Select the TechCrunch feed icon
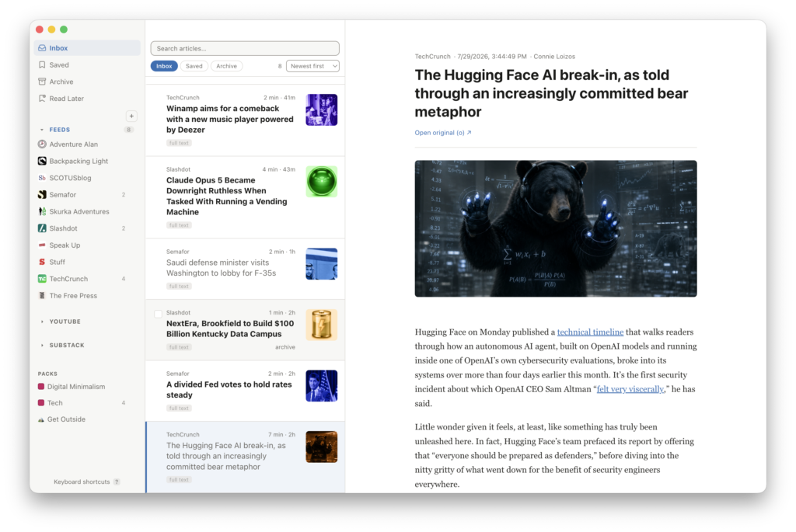Viewport: 796px width, 532px height. tap(42, 279)
